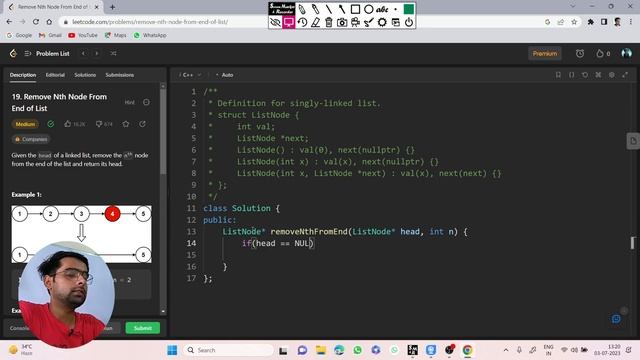Exit Screen Marker with power icon

tap(409, 22)
